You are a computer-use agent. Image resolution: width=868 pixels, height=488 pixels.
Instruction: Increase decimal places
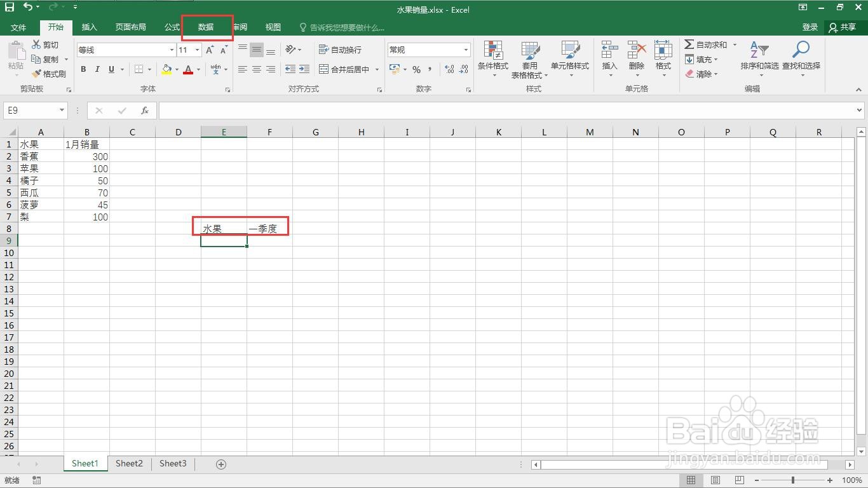[449, 69]
